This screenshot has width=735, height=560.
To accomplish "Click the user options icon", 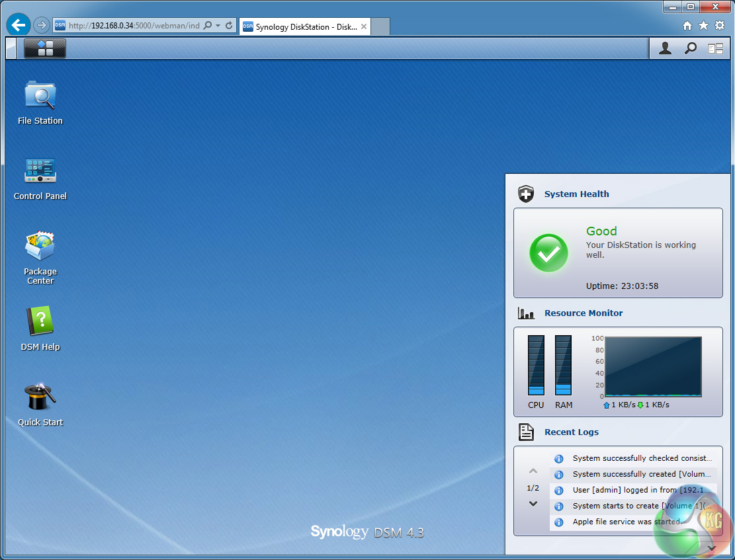I will point(665,48).
